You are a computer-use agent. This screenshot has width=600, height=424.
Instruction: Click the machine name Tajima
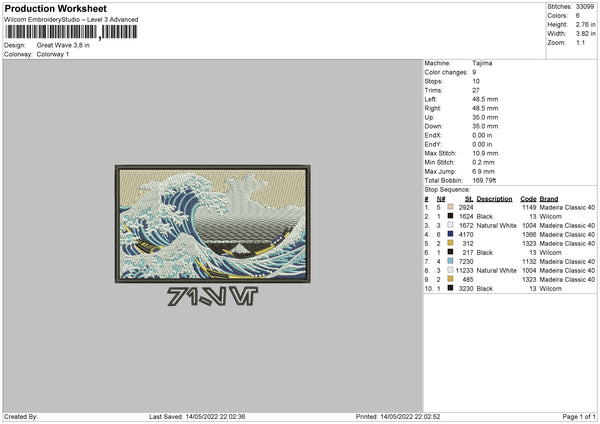[x=482, y=63]
